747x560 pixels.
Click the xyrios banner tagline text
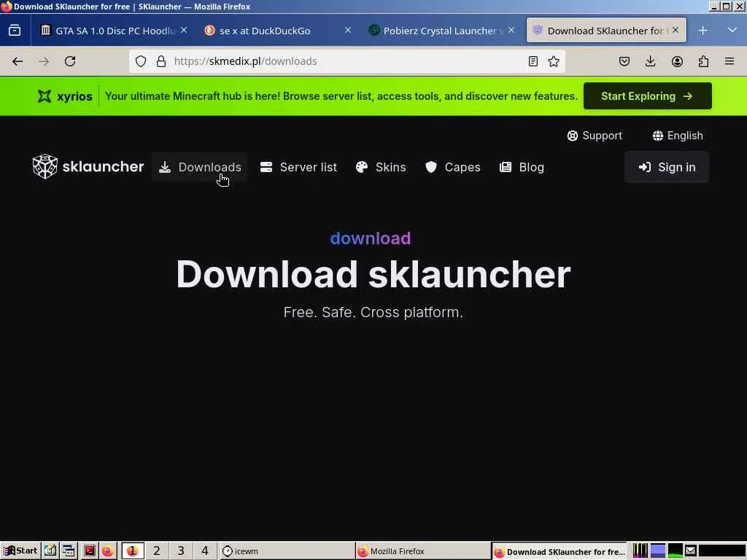[x=341, y=96]
